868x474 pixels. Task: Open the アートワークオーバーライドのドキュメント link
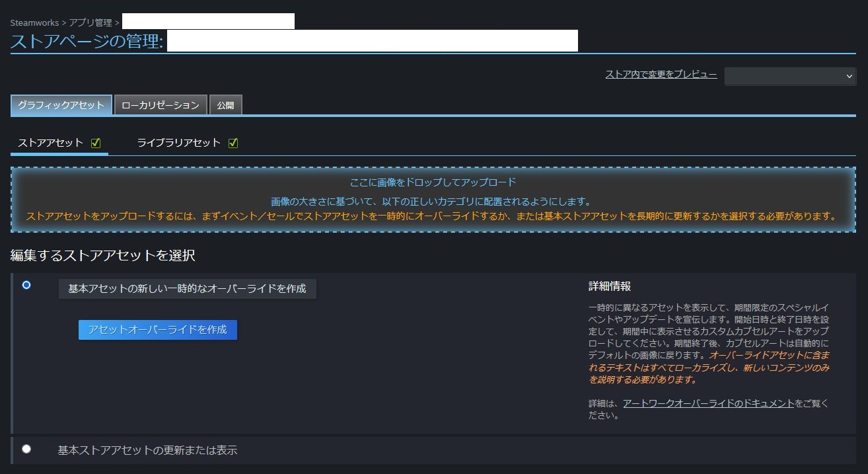click(708, 403)
